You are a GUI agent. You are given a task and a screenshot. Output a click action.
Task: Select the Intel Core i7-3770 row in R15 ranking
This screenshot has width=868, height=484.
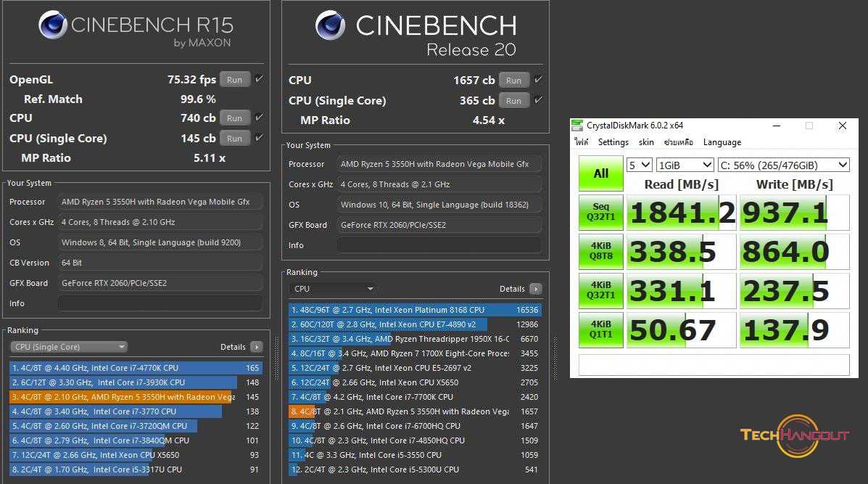(136, 411)
